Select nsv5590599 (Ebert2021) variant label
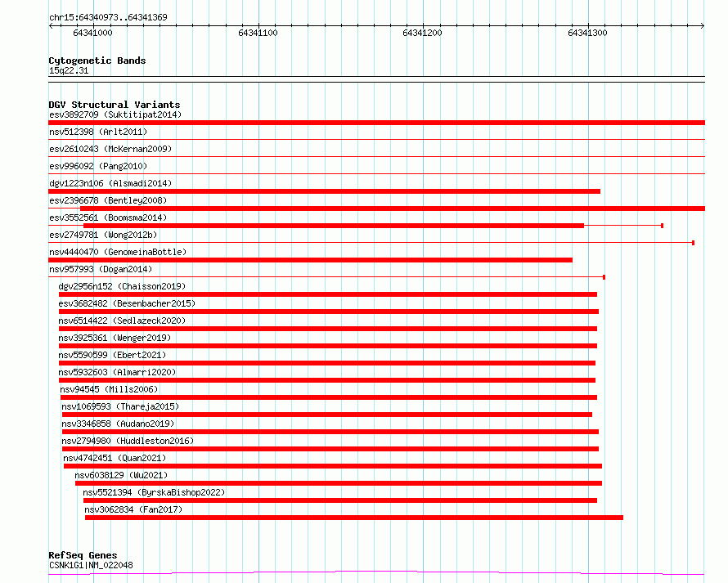This screenshot has height=583, width=728. click(112, 355)
